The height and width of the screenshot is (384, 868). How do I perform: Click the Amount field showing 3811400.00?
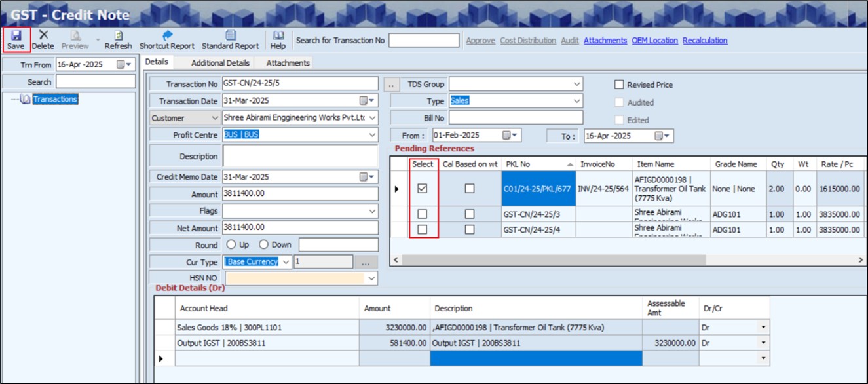coord(301,194)
